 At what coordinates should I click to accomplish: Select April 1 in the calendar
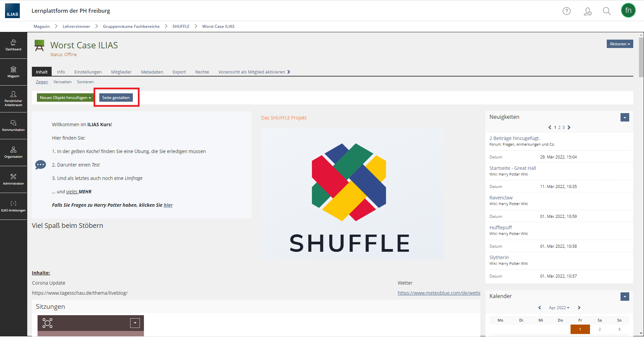tap(580, 329)
